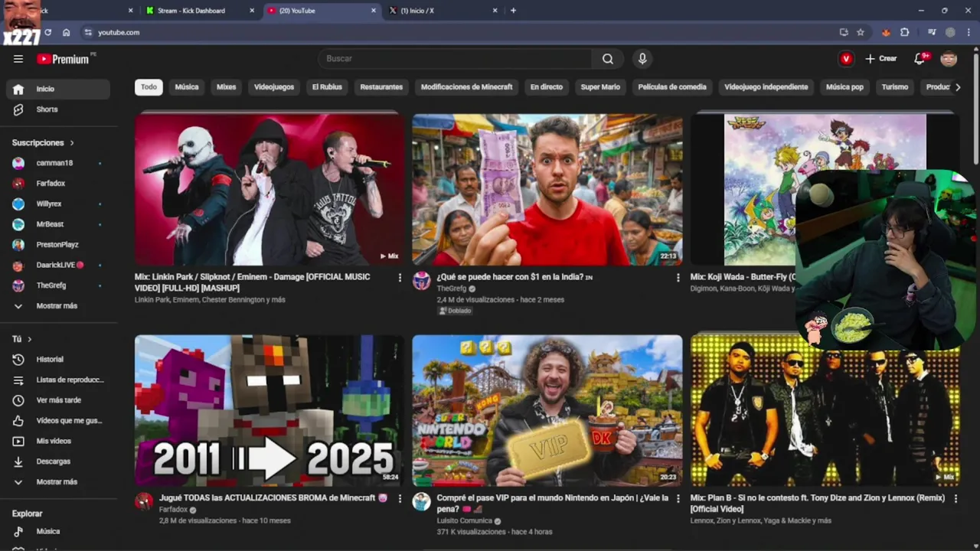Open Ver más tarde in sidebar
This screenshot has height=551, width=980.
click(x=58, y=400)
